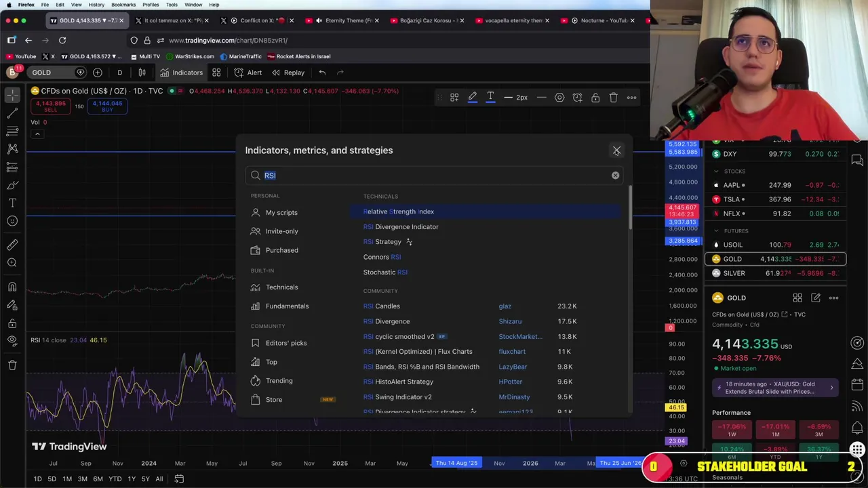
Task: Open text color T icon
Action: tap(490, 98)
